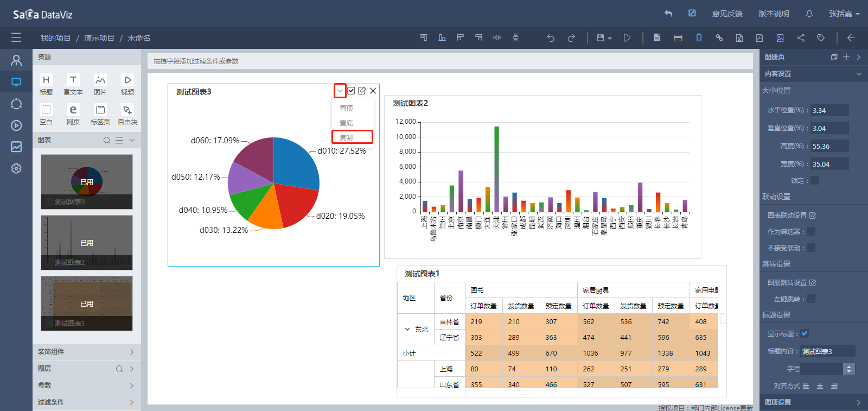Open 张括嘉 user account dropdown
Screen dimensions: 868x411
point(844,14)
